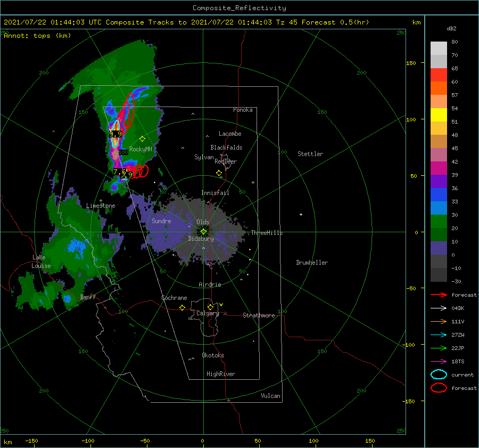Select the green 22JP arrow legend icon
Screen dimensions: 479x448
[439, 348]
